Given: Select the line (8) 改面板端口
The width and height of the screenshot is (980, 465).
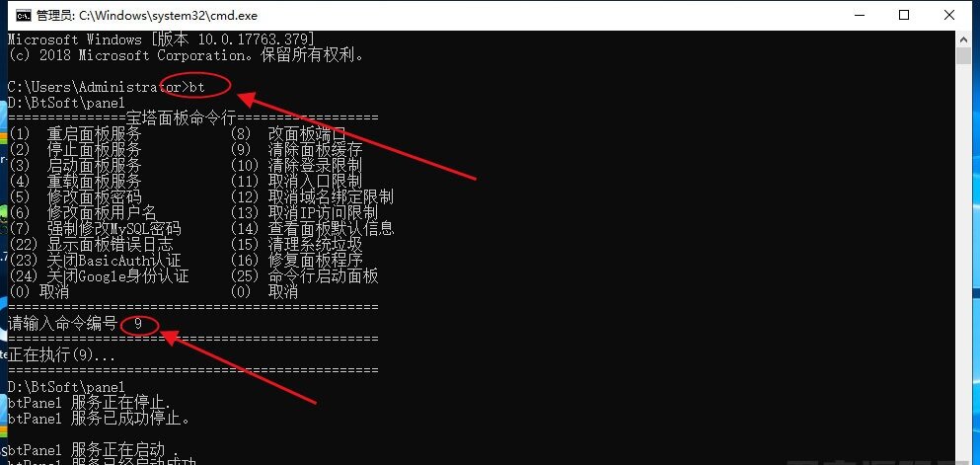Looking at the screenshot, I should (288, 133).
